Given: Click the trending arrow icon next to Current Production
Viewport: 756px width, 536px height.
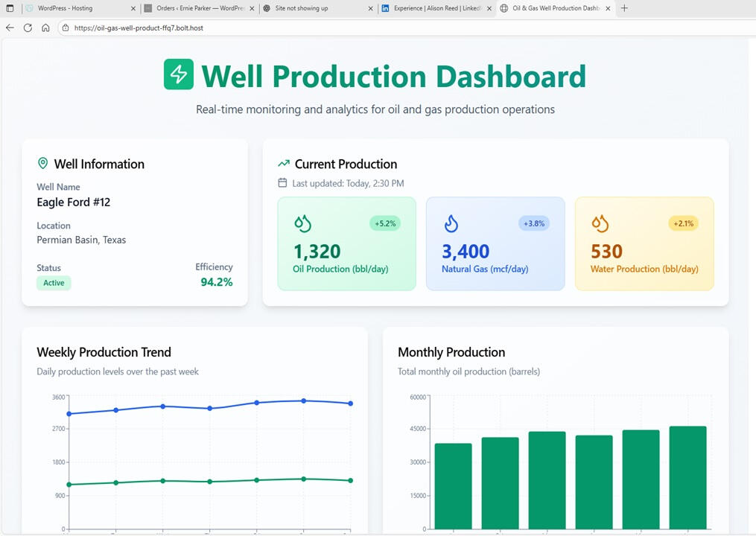Looking at the screenshot, I should (283, 162).
